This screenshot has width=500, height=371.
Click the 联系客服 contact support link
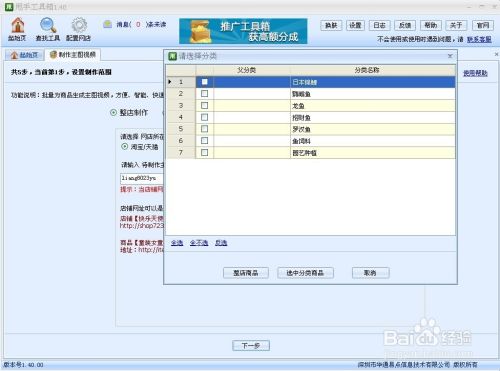coord(479,39)
